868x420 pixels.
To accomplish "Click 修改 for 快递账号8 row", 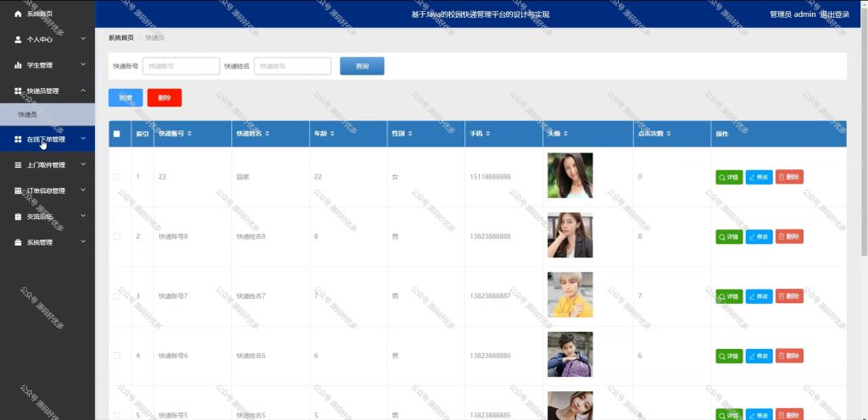I will click(759, 236).
